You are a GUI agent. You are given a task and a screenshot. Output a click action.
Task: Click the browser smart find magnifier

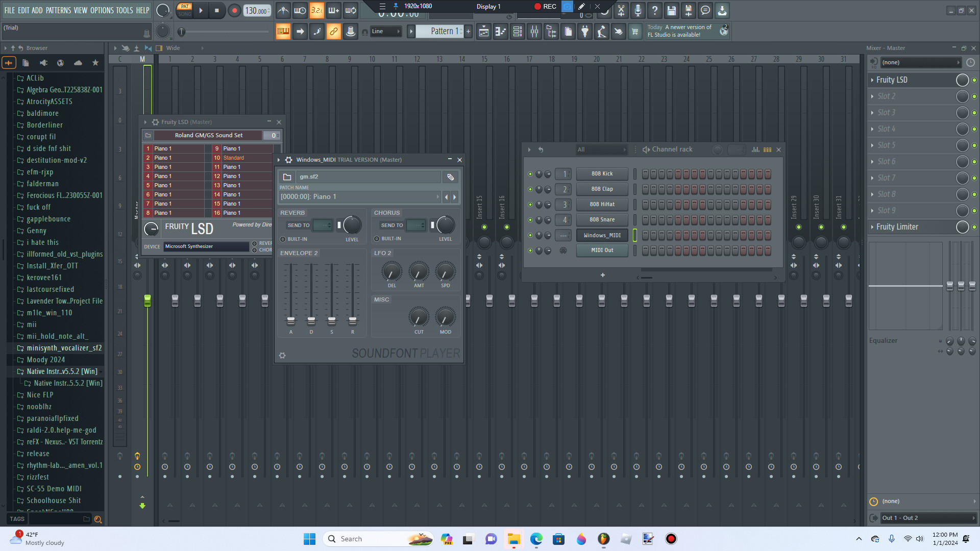pos(98,519)
